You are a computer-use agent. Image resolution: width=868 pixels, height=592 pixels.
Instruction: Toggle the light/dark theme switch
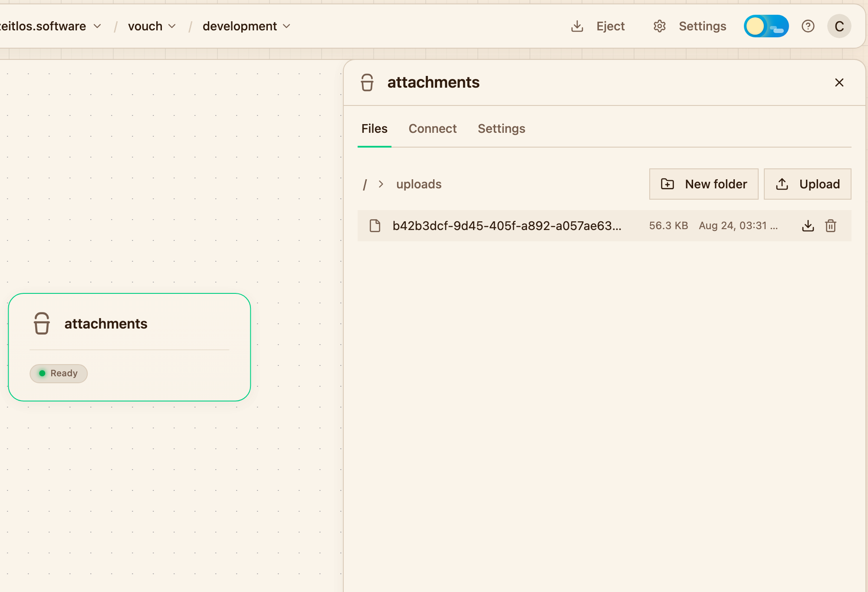(766, 26)
